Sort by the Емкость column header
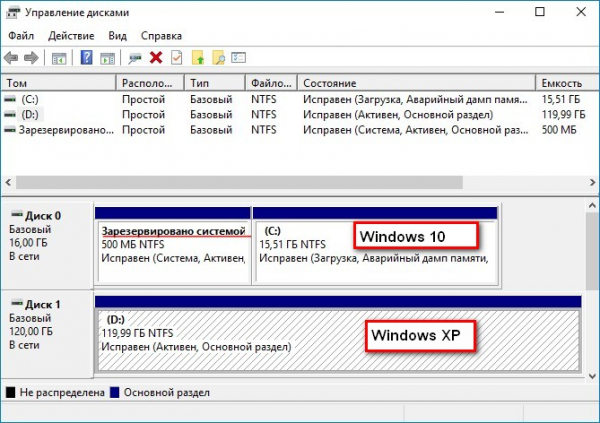600x423 pixels. [567, 83]
